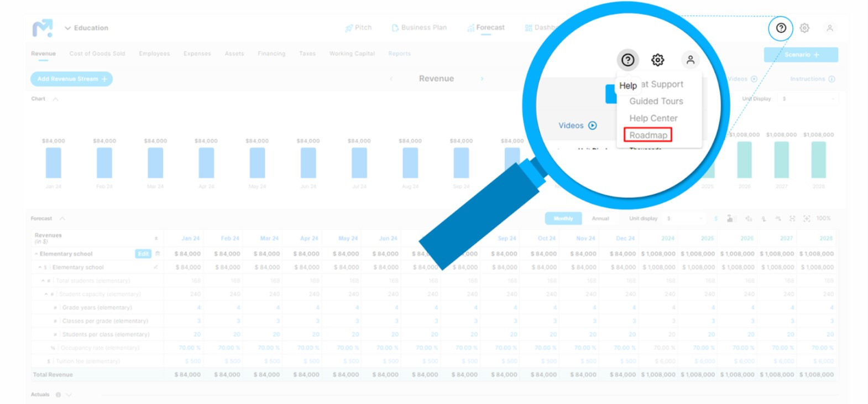Open the Education company dropdown
The image size is (868, 404).
click(86, 28)
